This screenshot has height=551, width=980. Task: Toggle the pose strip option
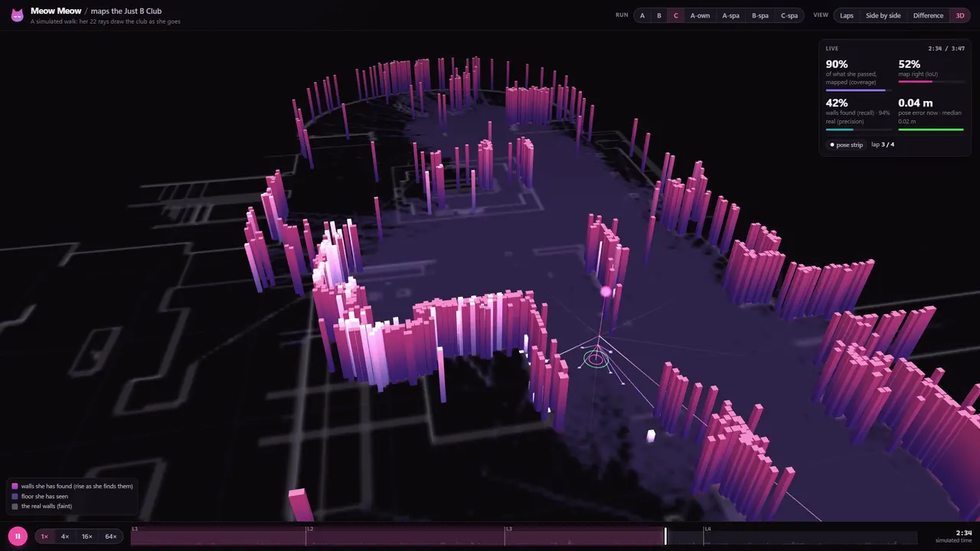click(x=846, y=145)
